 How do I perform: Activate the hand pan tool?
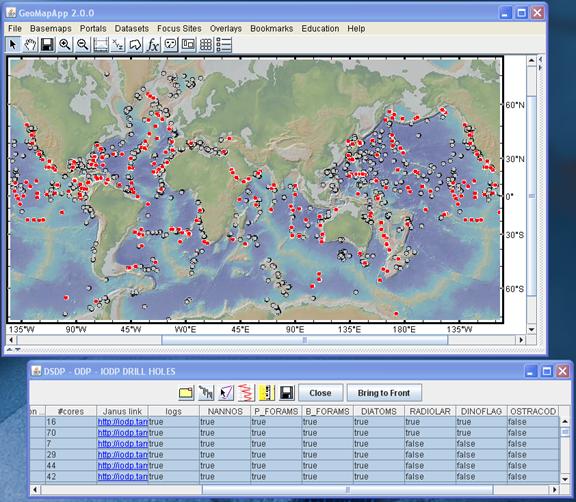click(30, 45)
